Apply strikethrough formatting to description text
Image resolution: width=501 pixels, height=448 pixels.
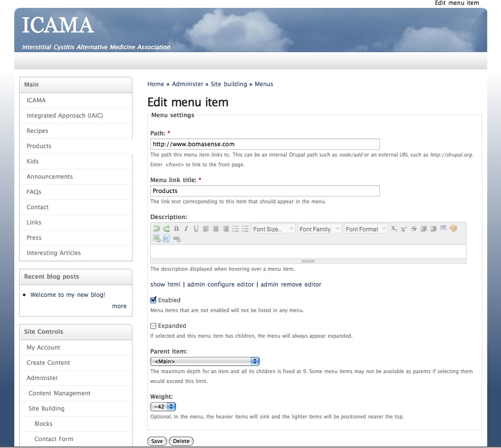coord(413,228)
